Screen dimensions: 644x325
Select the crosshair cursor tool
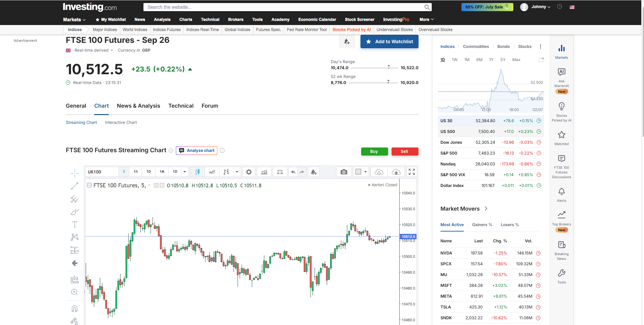point(75,173)
